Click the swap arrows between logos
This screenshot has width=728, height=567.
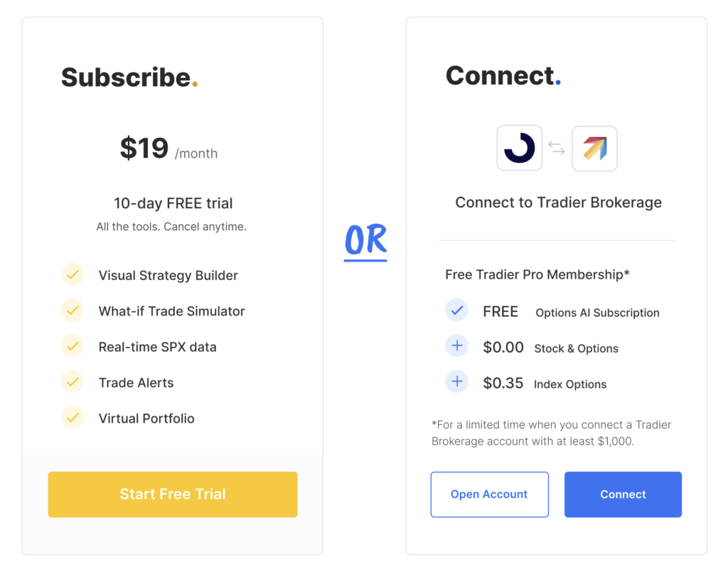coord(557,148)
